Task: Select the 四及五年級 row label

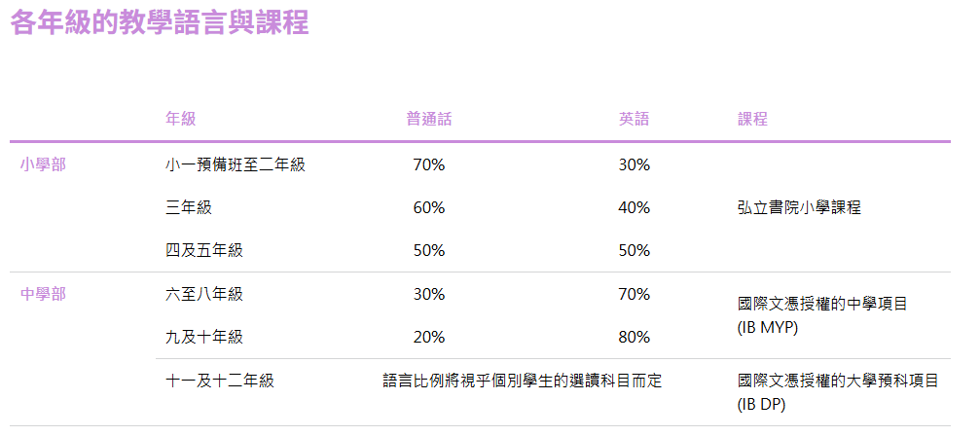Action: 204,250
